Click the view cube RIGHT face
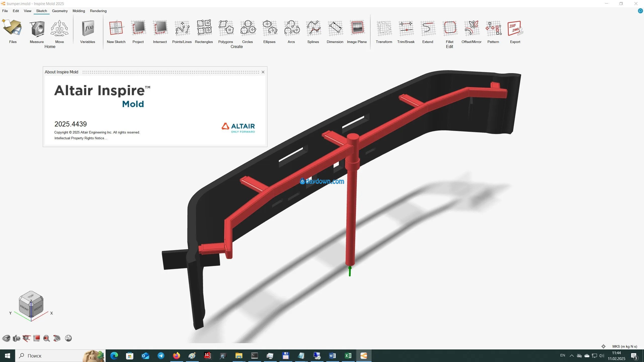 38,308
